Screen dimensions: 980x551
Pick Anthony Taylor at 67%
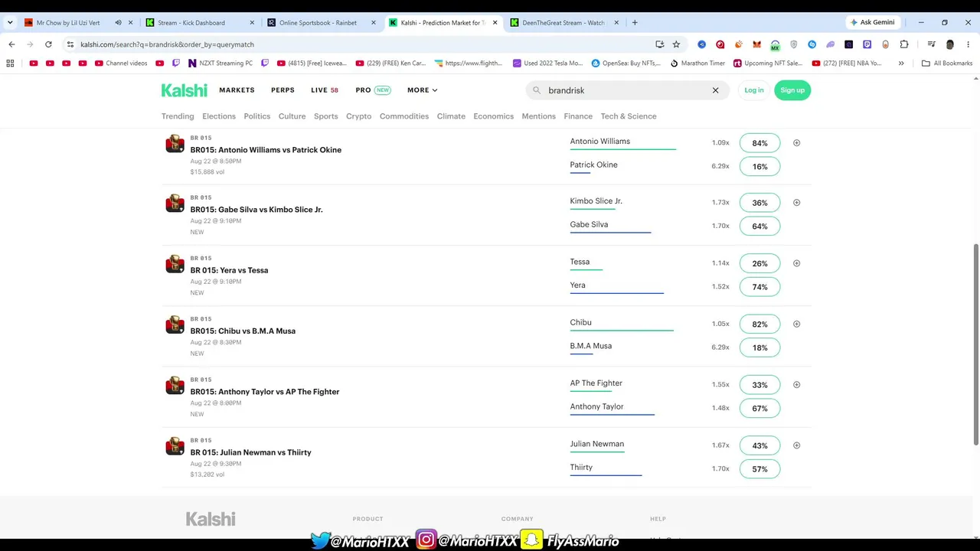759,409
